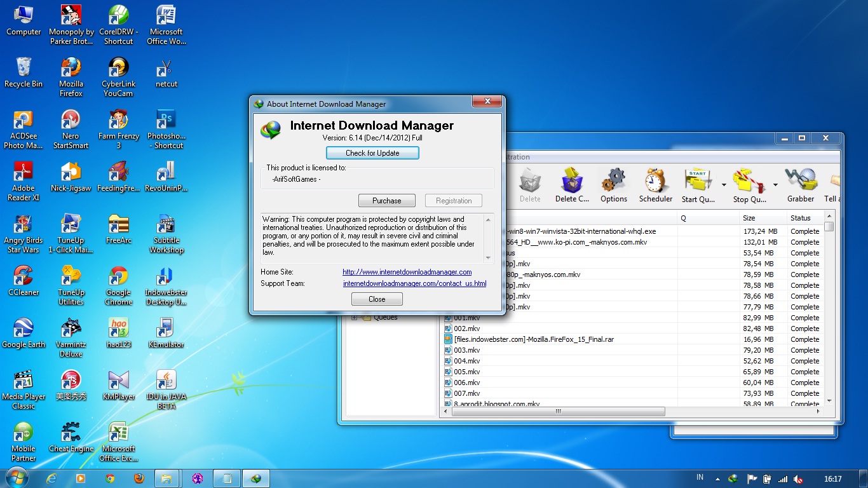This screenshot has height=488, width=868.
Task: Select the Google Earth desktop icon
Action: 24,333
